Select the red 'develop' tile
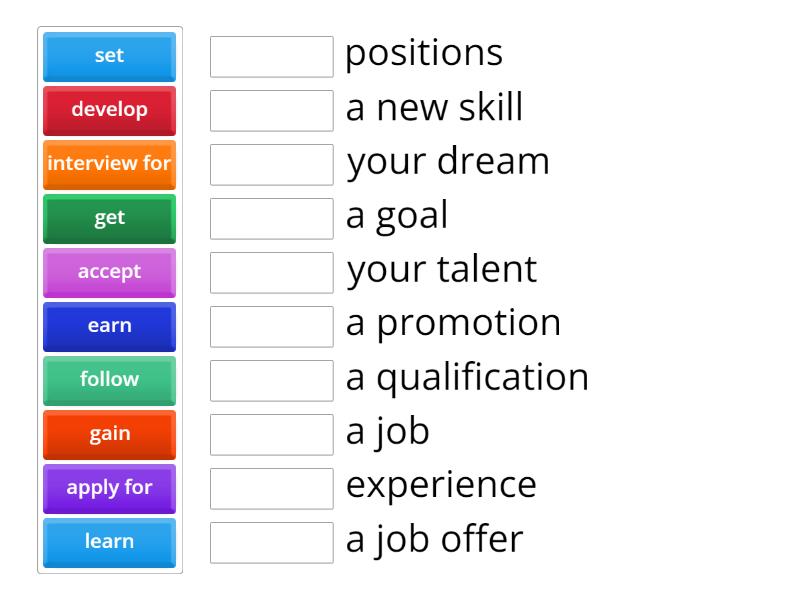The height and width of the screenshot is (600, 800). (109, 110)
